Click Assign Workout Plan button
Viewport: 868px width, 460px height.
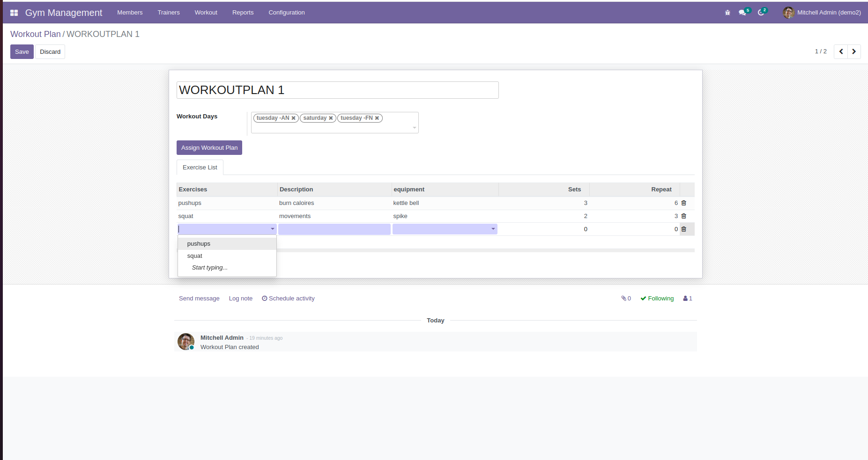pos(209,148)
